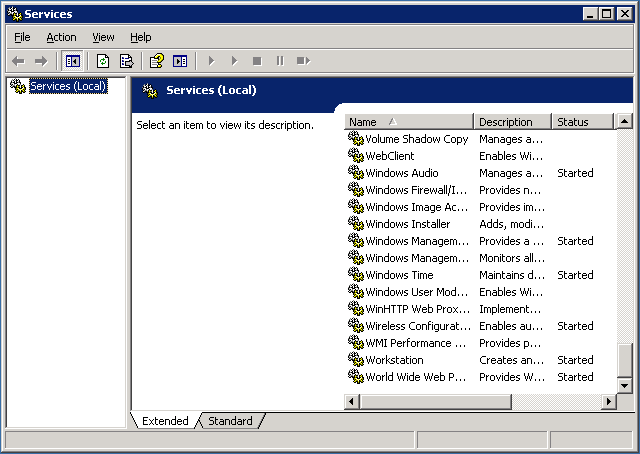Switch to the Extended tab
640x454 pixels.
(165, 421)
